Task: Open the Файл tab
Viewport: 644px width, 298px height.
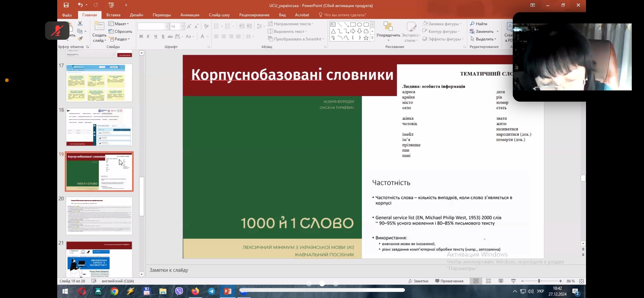Action: [x=67, y=15]
